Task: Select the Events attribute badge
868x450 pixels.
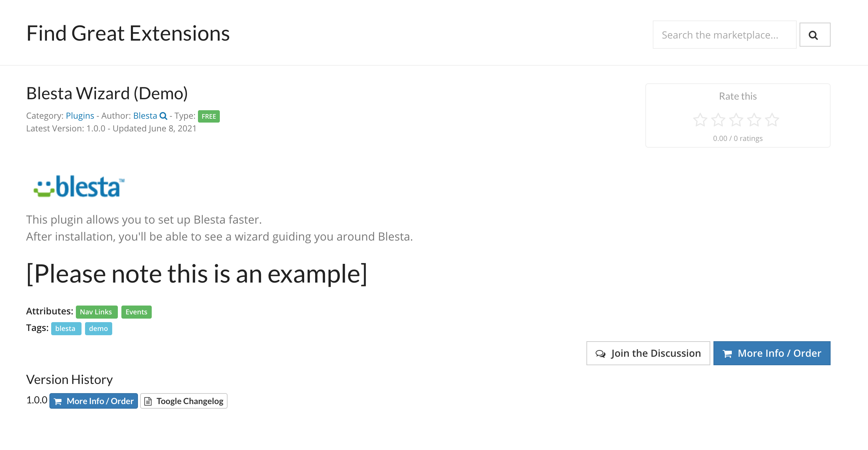Action: click(136, 312)
